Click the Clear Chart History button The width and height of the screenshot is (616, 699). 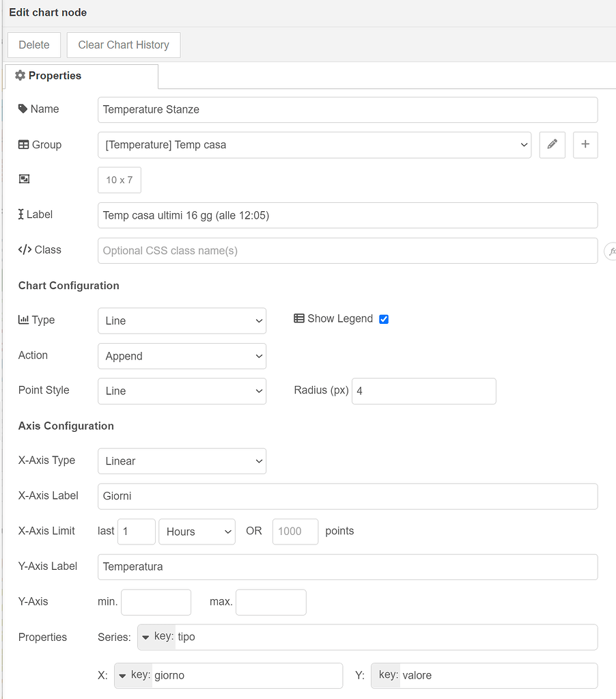(x=123, y=44)
